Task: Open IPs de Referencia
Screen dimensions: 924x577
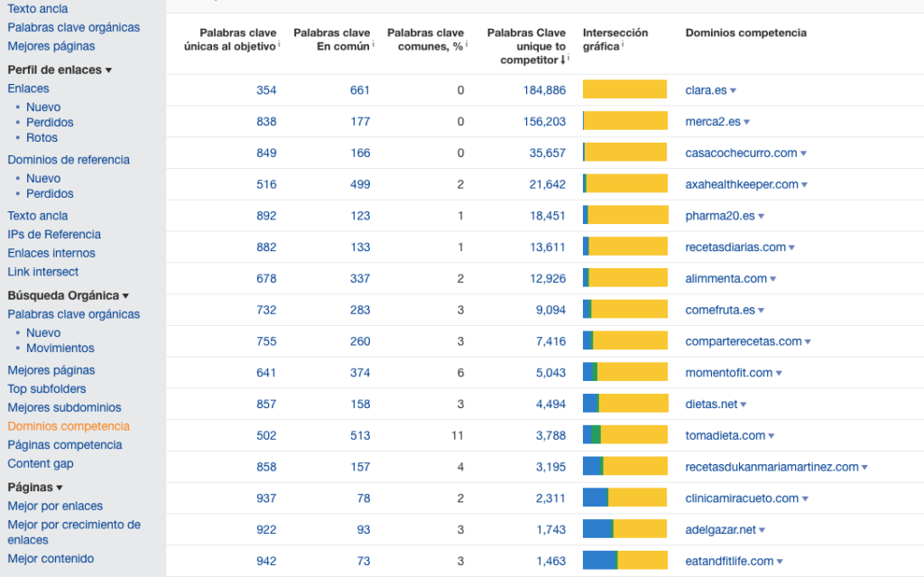Action: 54,234
